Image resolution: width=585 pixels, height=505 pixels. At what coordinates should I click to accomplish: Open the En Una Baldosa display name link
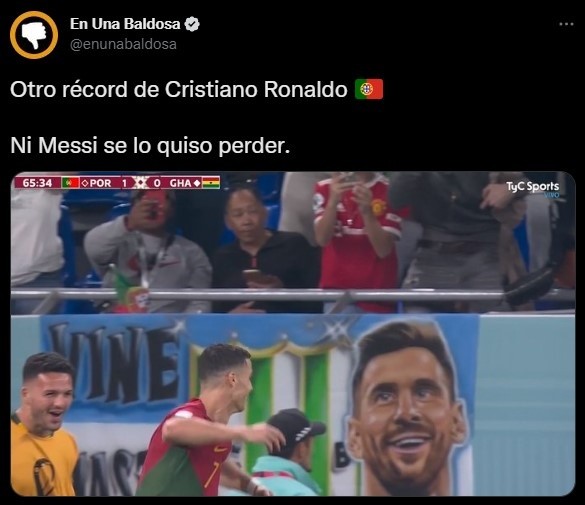[x=125, y=24]
